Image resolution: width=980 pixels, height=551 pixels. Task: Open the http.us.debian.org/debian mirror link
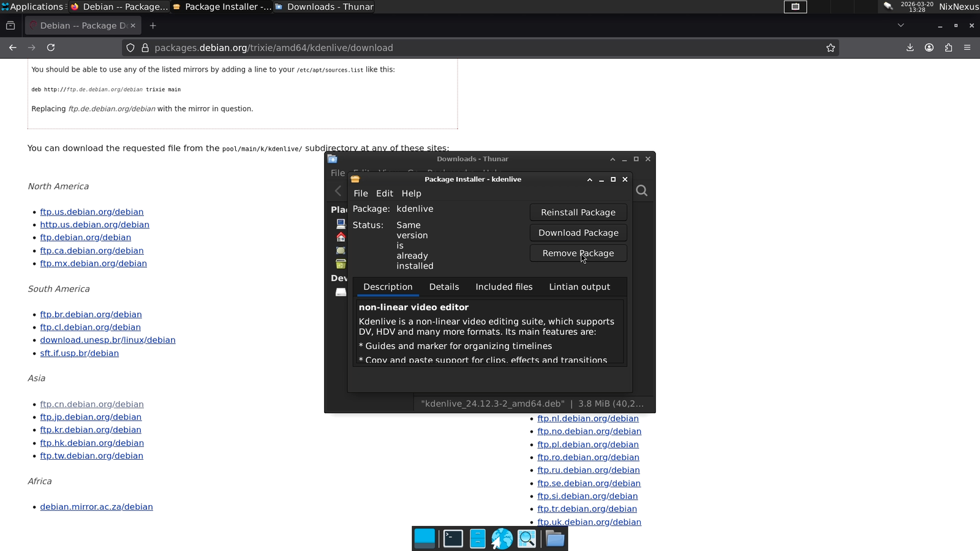click(95, 225)
